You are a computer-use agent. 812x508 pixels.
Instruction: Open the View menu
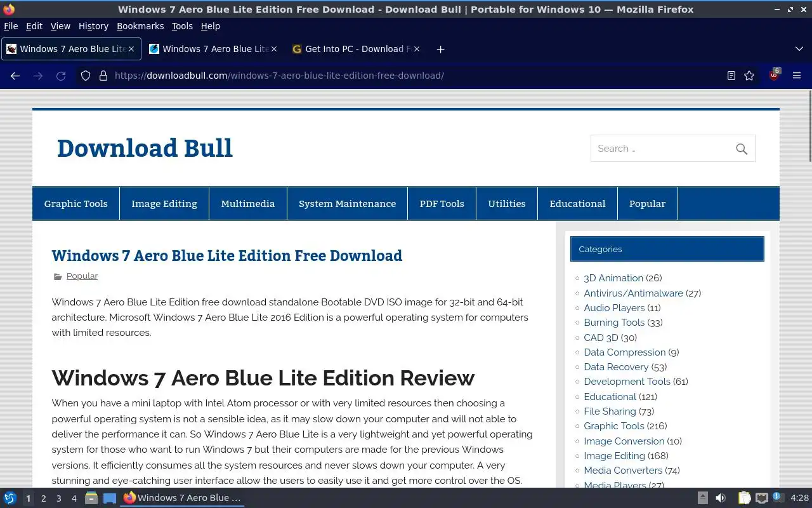click(x=60, y=26)
